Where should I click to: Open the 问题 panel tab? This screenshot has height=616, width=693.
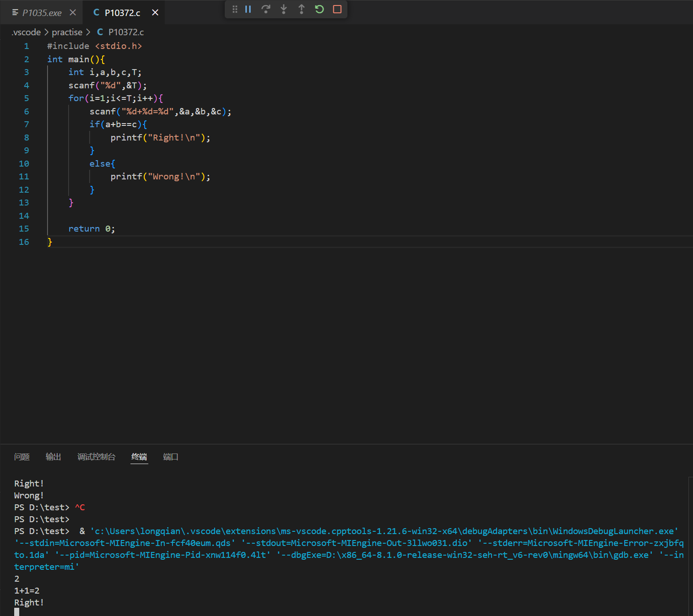22,457
